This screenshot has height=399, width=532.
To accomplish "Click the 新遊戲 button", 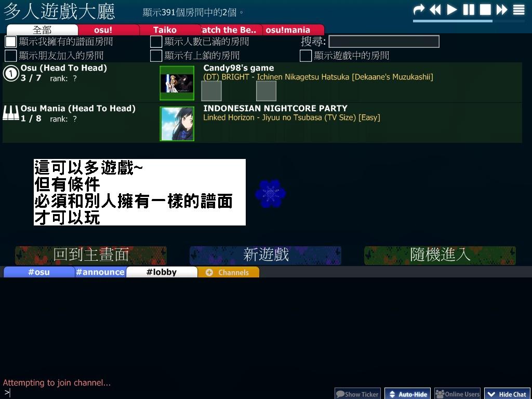I will point(265,256).
